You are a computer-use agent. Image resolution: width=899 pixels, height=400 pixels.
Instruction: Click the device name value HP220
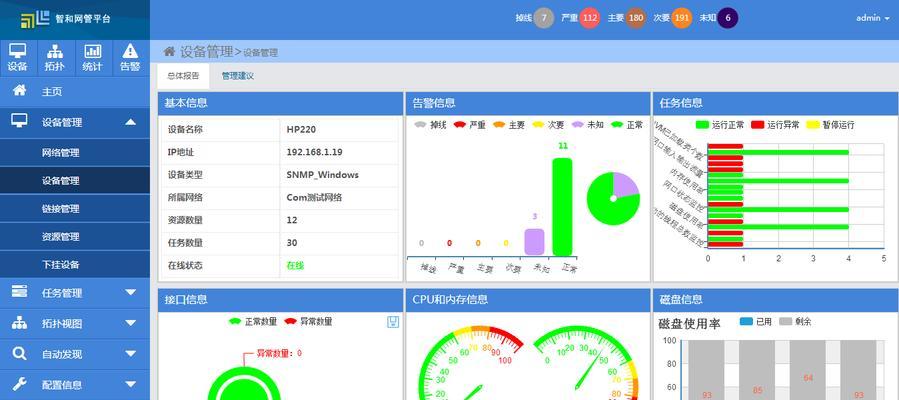(x=301, y=130)
